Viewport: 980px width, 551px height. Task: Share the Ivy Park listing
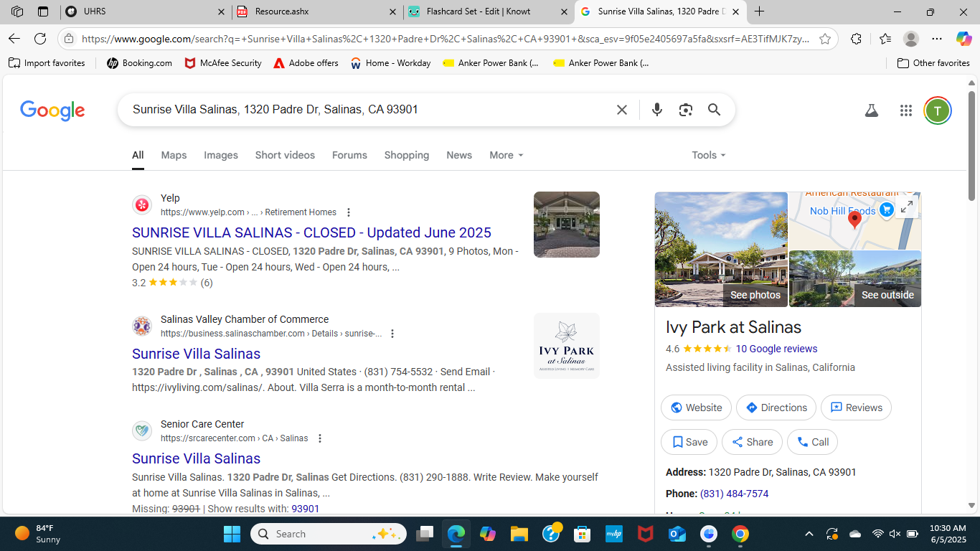752,442
